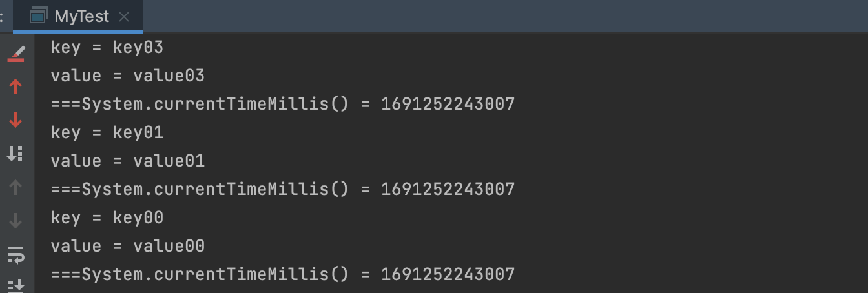Switch to the MyTest run tab

[81, 16]
